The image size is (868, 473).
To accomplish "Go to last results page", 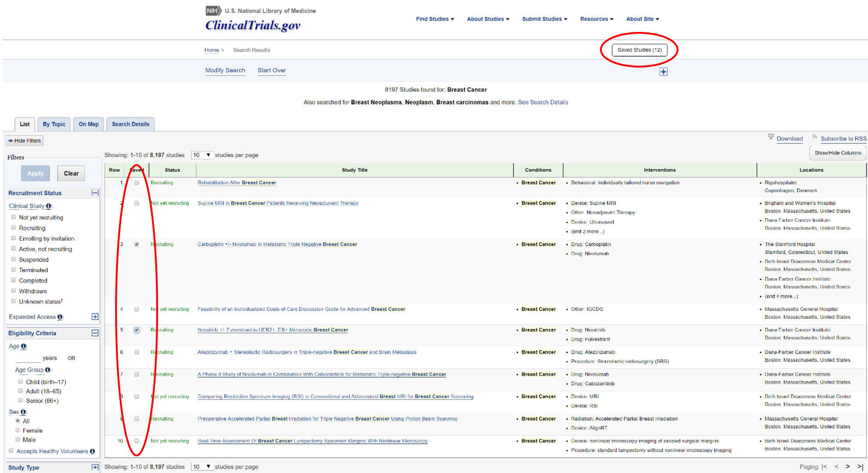I will click(860, 467).
